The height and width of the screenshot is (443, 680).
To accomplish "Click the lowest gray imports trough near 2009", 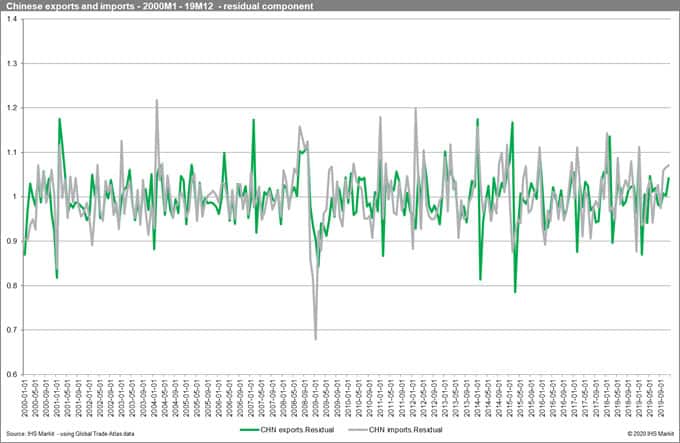I will point(316,339).
